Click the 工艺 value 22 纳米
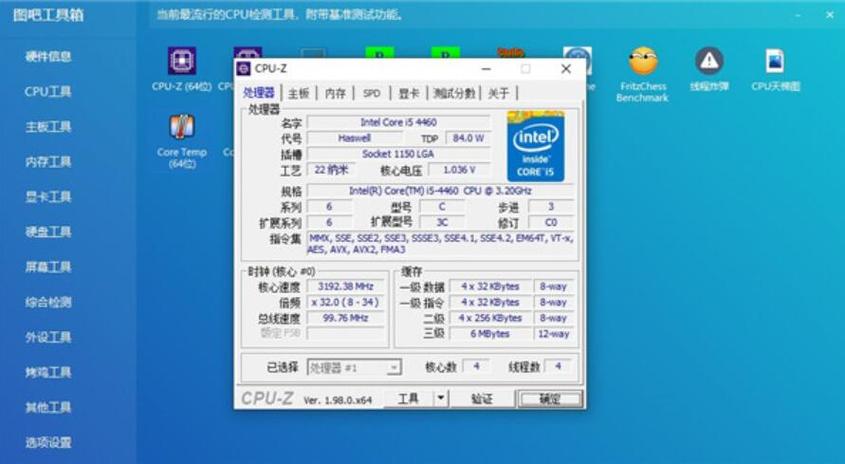 point(331,170)
